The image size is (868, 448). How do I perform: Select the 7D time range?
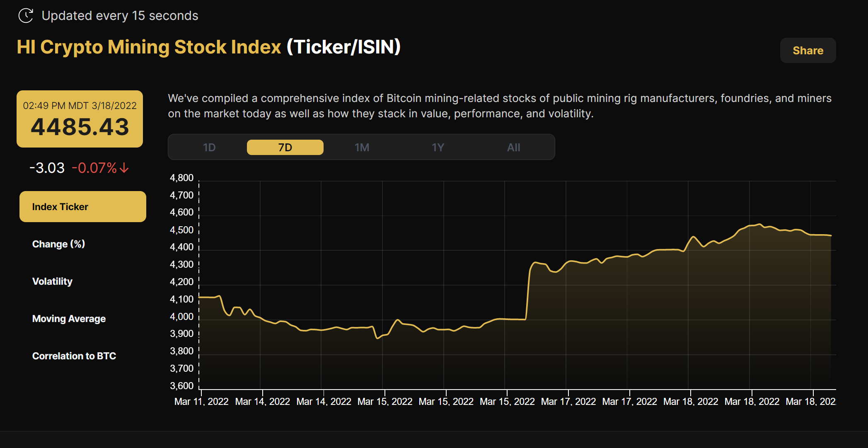coord(285,147)
